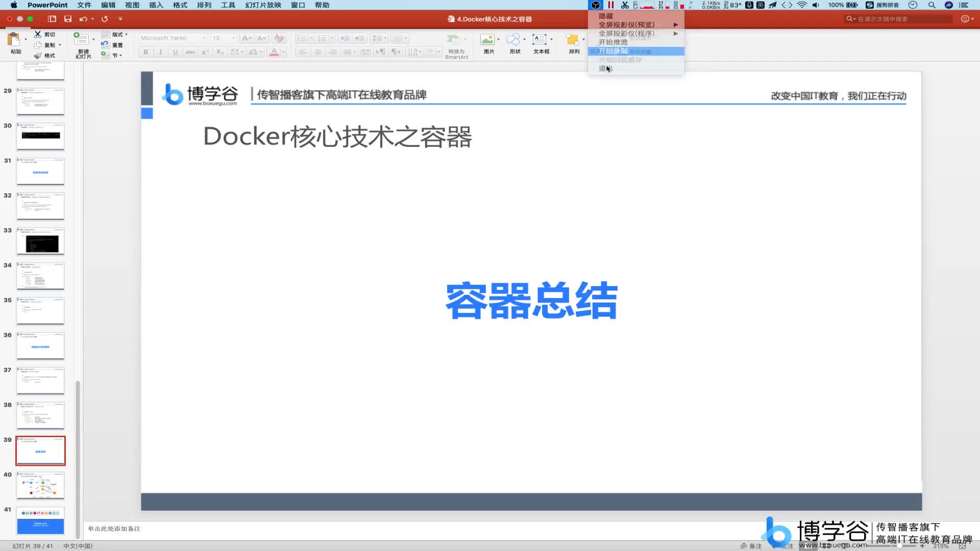This screenshot has width=980, height=551.
Task: Open the 插入 (Insert) menu
Action: tap(156, 5)
